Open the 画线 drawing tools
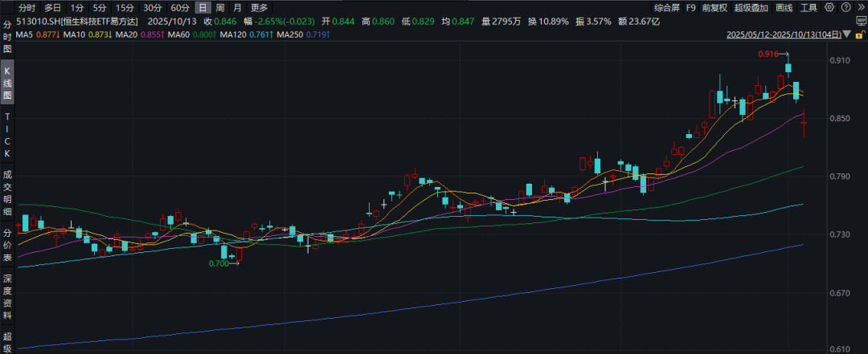The width and height of the screenshot is (868, 354). coord(784,7)
